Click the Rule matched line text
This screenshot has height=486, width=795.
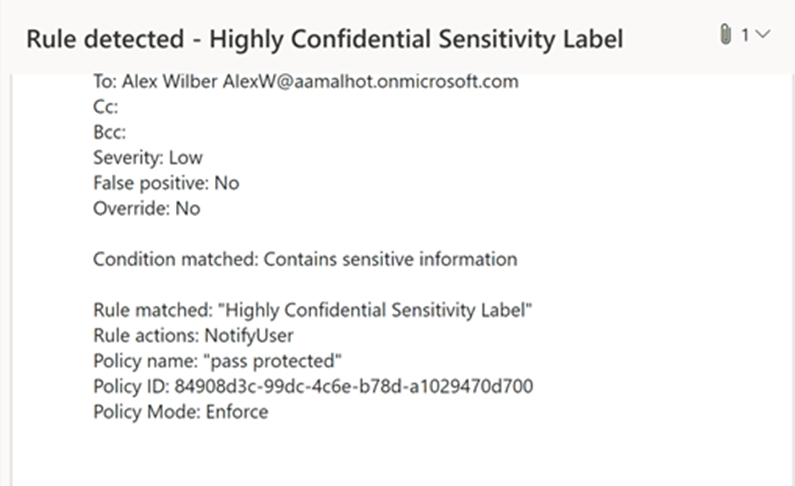(x=312, y=310)
